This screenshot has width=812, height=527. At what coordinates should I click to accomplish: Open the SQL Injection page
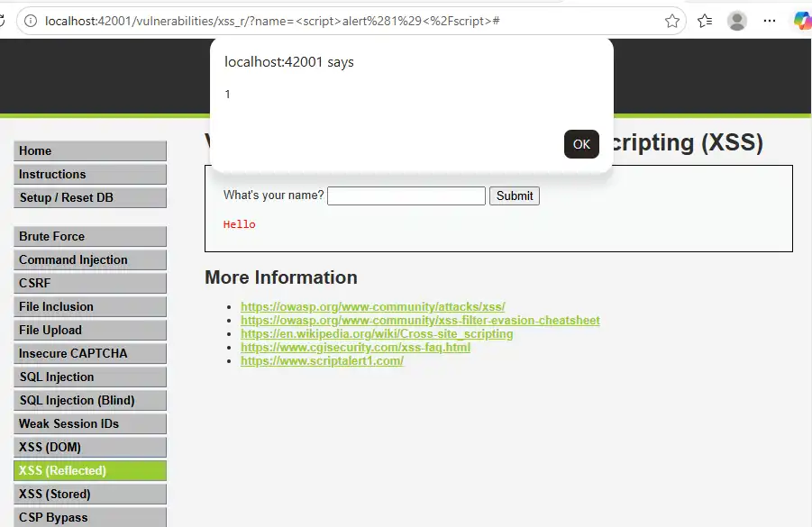90,377
